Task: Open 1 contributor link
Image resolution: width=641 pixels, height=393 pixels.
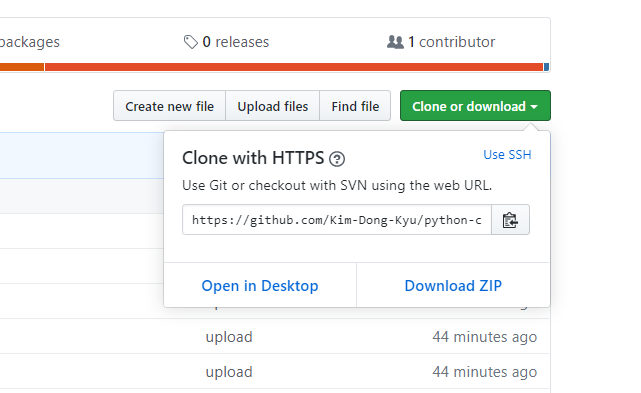Action: click(x=441, y=42)
